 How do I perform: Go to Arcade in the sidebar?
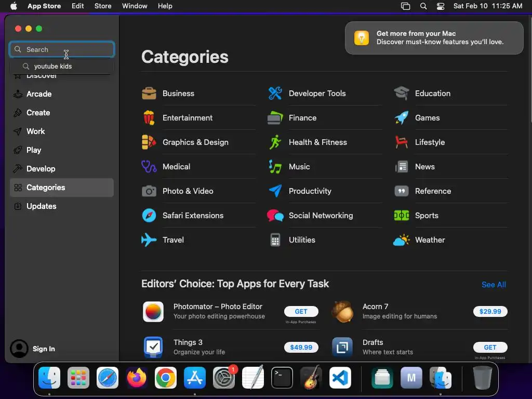(x=61, y=94)
